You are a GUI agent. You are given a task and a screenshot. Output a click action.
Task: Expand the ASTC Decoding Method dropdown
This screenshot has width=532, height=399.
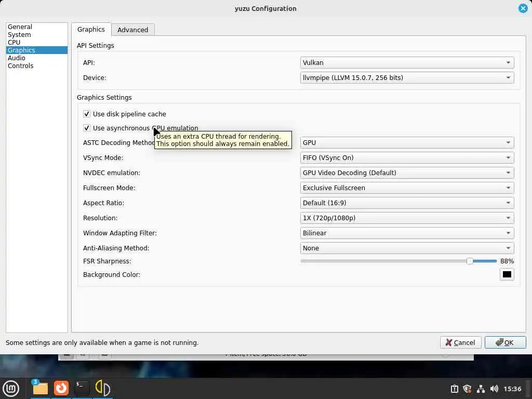(407, 142)
